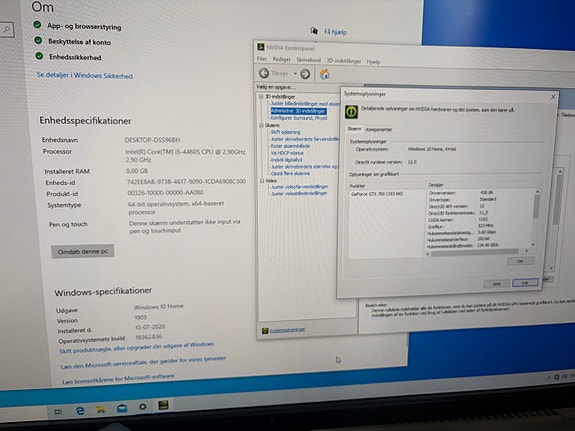Open the Mail app in taskbar
This screenshot has height=431, width=575.
(122, 408)
